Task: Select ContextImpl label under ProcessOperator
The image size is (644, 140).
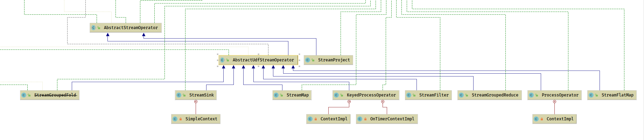Action: (560, 119)
